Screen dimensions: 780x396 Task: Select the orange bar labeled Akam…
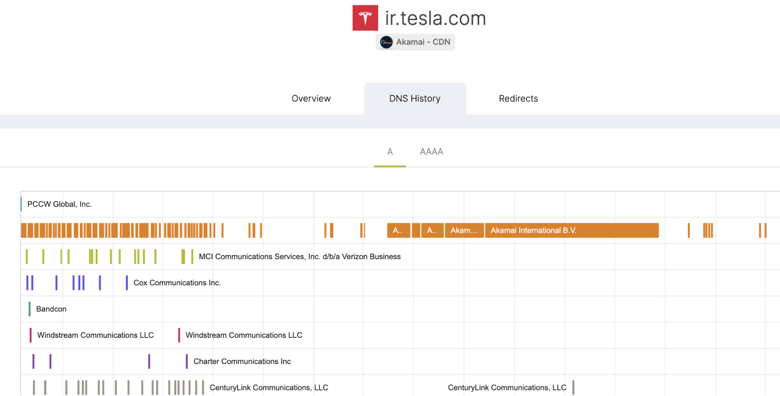464,230
